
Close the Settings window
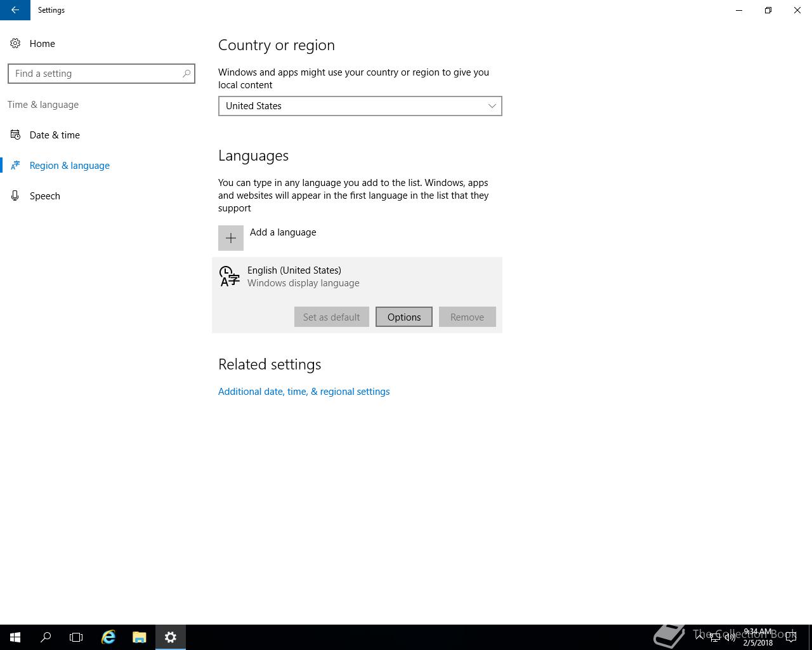[797, 10]
